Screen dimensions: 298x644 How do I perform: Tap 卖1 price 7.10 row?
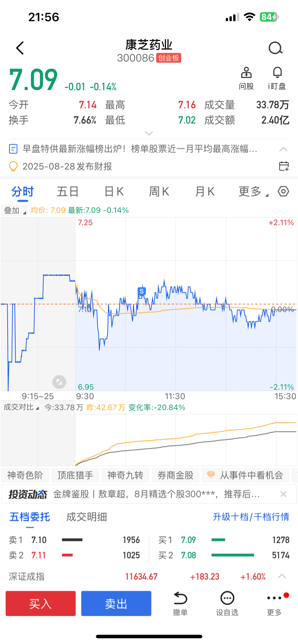tap(74, 540)
